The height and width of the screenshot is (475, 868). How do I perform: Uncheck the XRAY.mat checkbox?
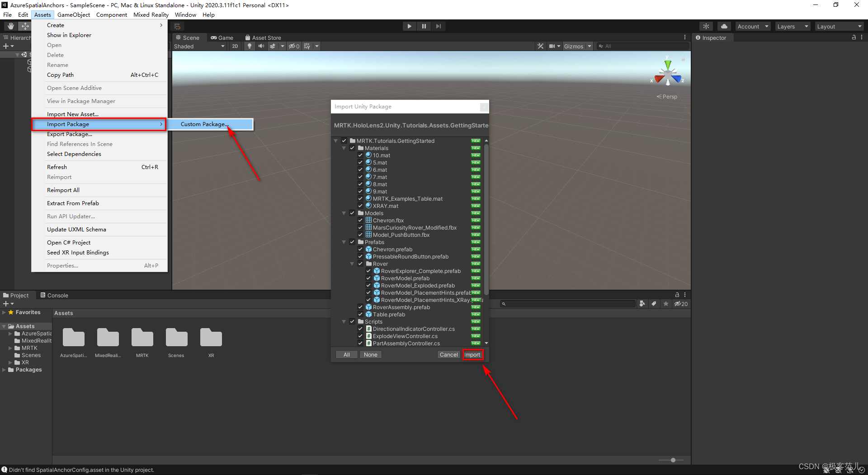tap(360, 206)
